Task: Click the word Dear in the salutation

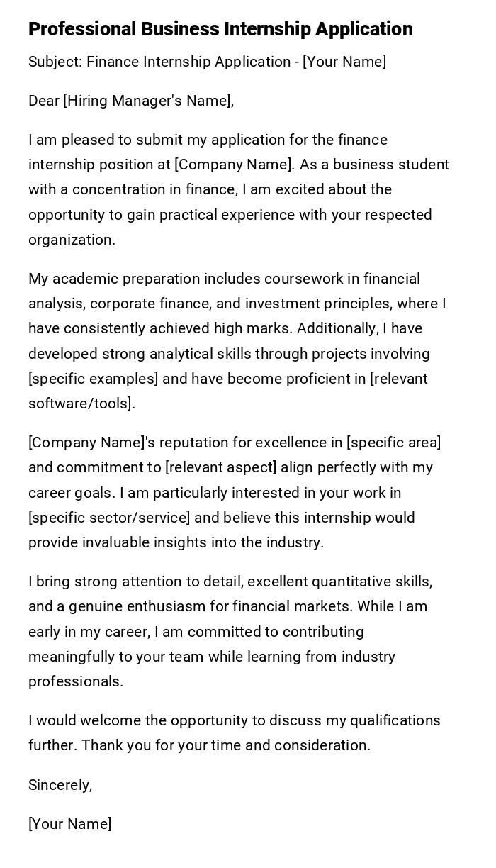Action: pyautogui.click(x=44, y=101)
